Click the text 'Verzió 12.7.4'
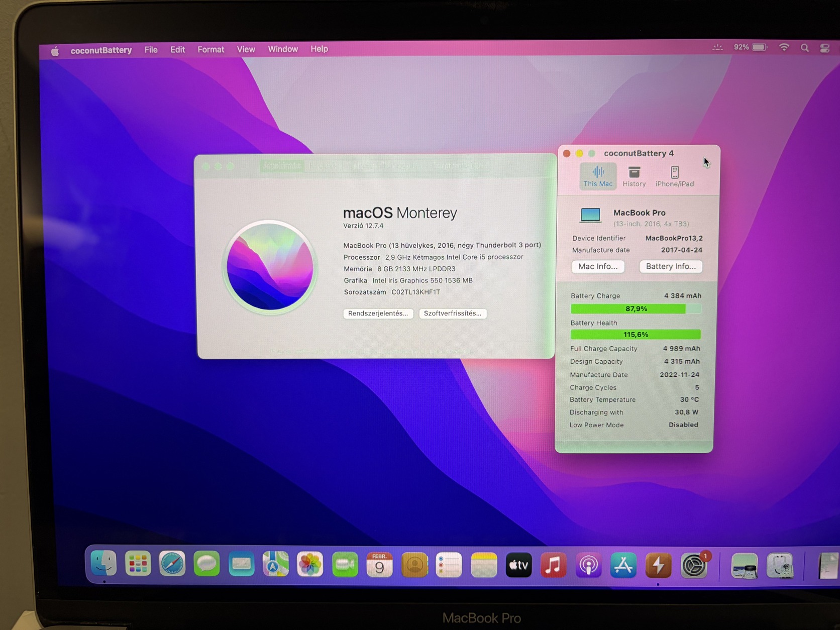 (x=363, y=226)
